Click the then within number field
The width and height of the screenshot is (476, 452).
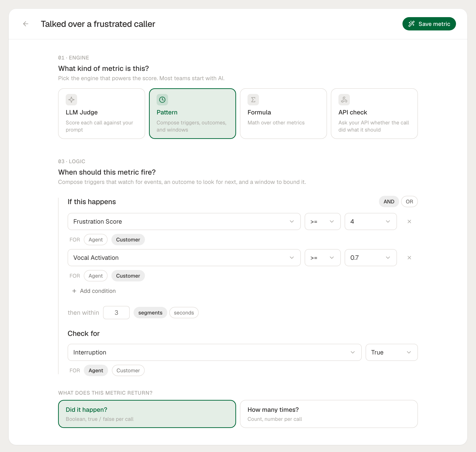116,313
